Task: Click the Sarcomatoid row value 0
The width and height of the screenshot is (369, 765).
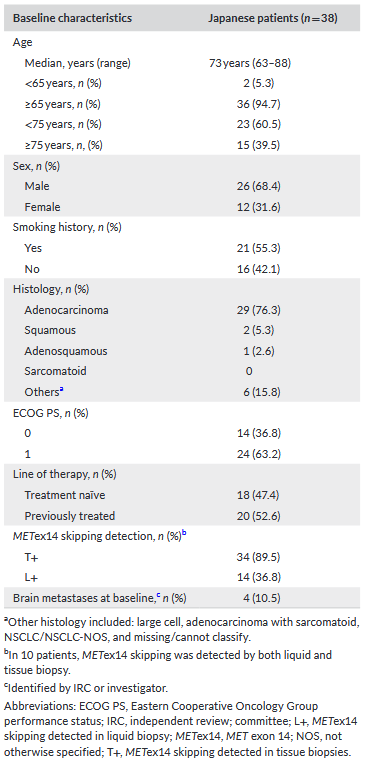Action: (x=249, y=371)
